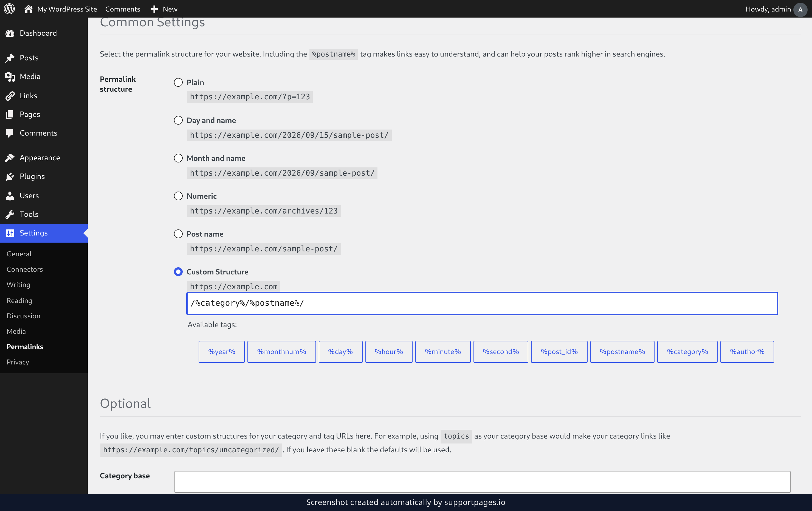This screenshot has width=812, height=511.
Task: Click the Settings sliders icon
Action: point(10,233)
